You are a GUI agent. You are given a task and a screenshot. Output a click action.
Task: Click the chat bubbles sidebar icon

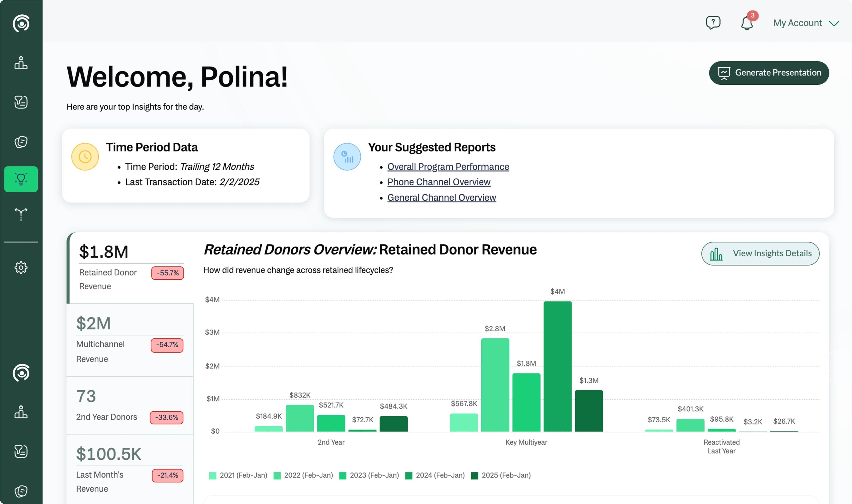click(x=21, y=142)
